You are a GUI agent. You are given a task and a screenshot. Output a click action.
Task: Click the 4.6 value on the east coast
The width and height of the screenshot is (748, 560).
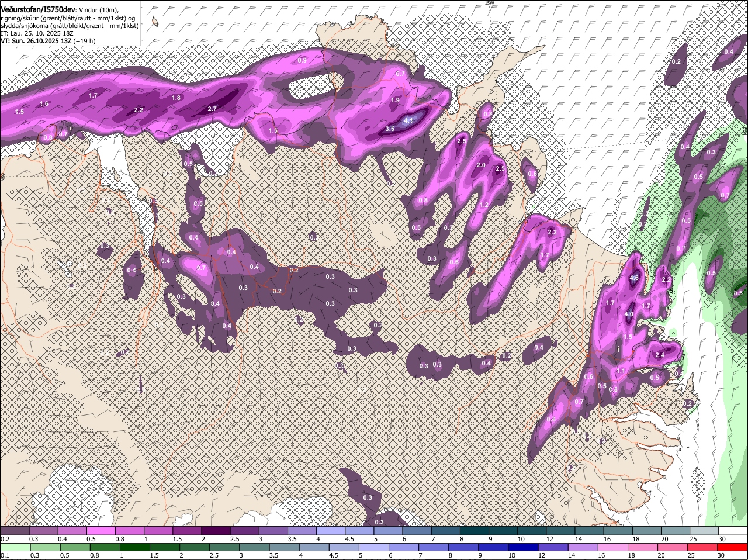pyautogui.click(x=634, y=278)
